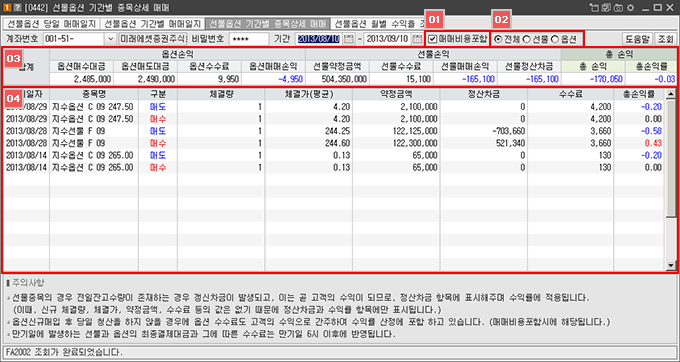Open the calendar picker for the end date
The image size is (680, 362).
[417, 39]
